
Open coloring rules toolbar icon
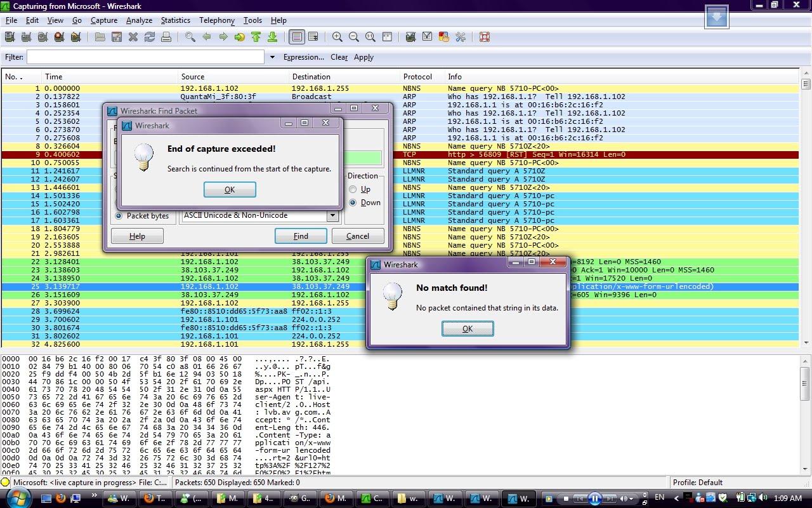coord(444,37)
